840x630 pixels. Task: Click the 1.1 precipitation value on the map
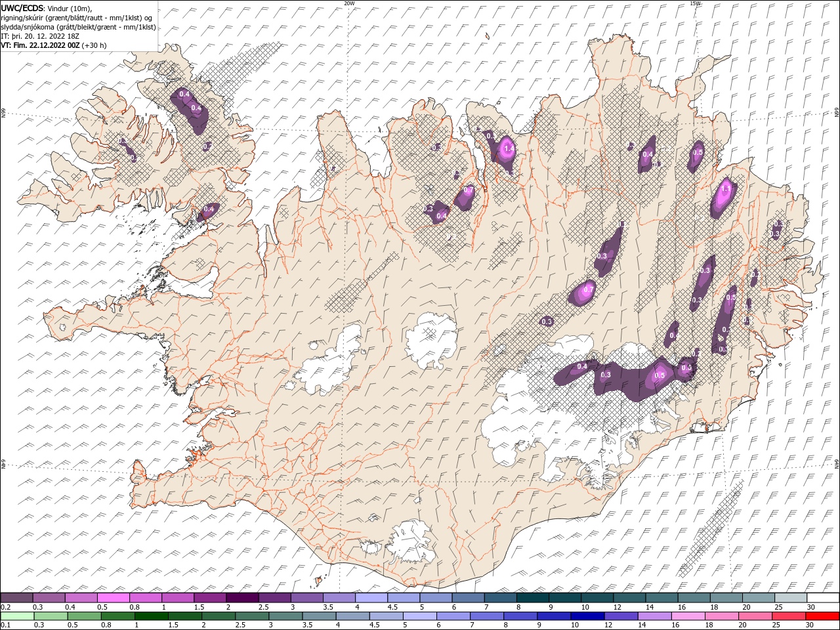pos(726,189)
